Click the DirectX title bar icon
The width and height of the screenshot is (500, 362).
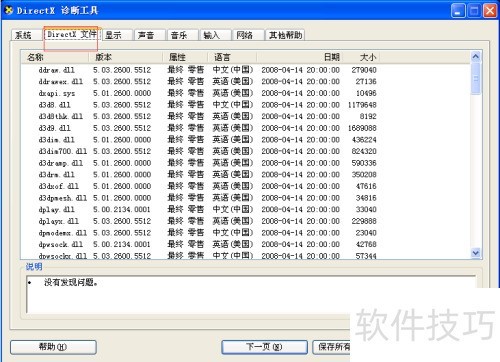(9, 10)
